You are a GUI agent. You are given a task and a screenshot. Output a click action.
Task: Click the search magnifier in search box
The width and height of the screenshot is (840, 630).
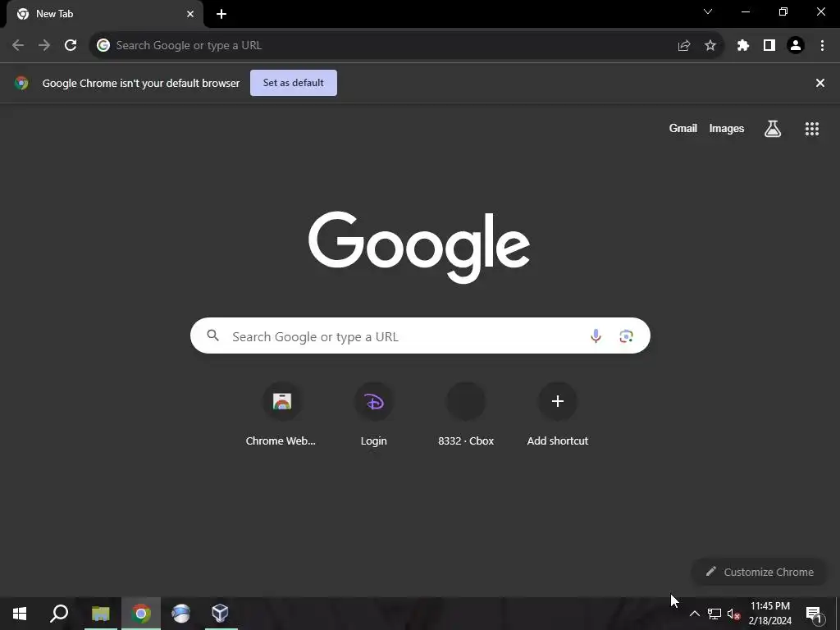coord(213,336)
